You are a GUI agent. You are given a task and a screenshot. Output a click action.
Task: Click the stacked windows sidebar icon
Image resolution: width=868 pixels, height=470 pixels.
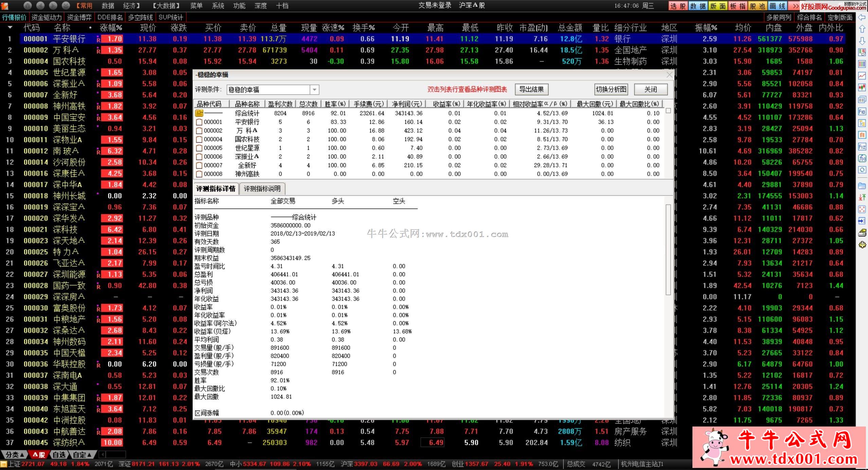[862, 100]
